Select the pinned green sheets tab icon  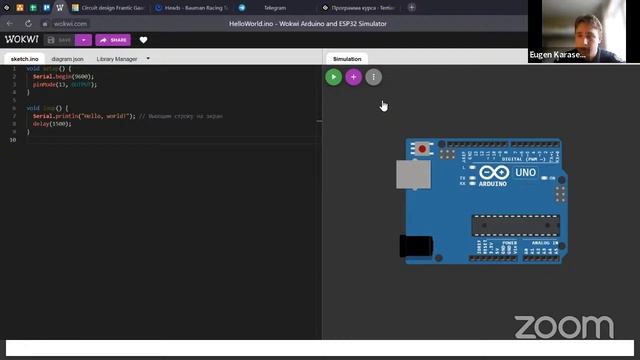(33, 7)
